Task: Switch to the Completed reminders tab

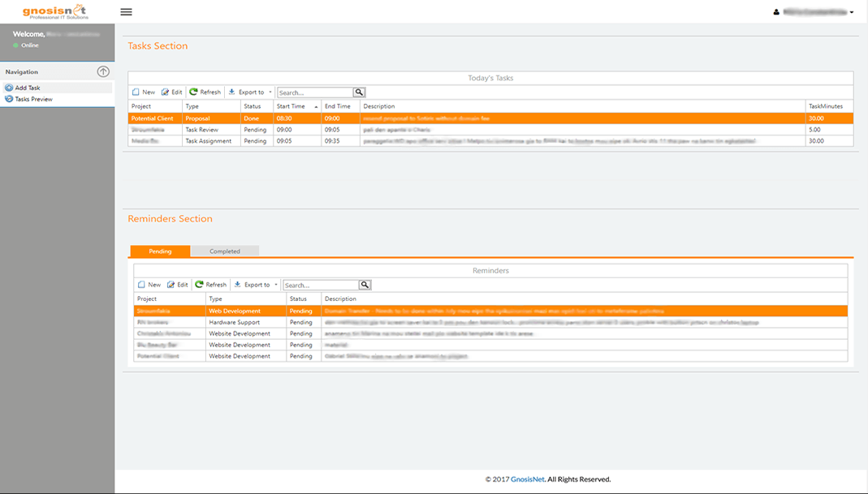Action: (x=225, y=251)
